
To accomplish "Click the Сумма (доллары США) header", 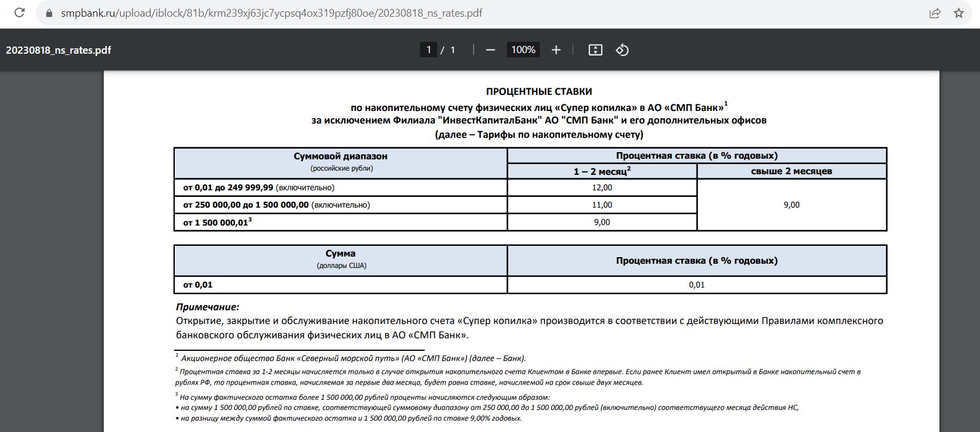I will 341,260.
